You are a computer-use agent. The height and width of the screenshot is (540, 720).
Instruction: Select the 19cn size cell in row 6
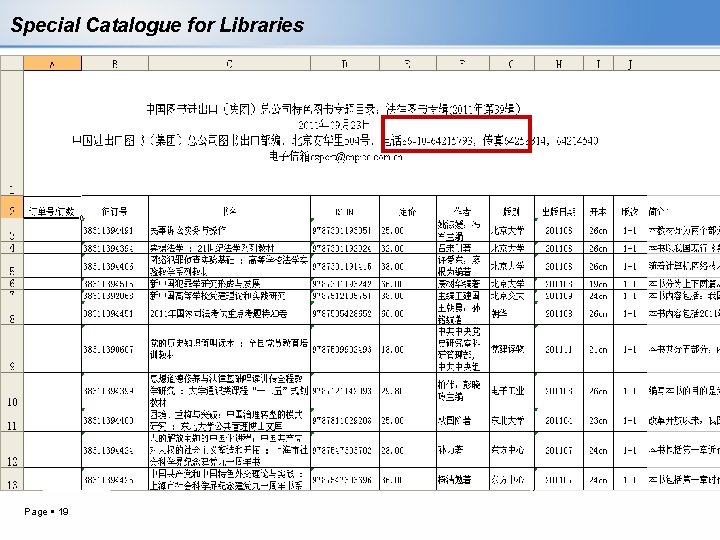[598, 284]
